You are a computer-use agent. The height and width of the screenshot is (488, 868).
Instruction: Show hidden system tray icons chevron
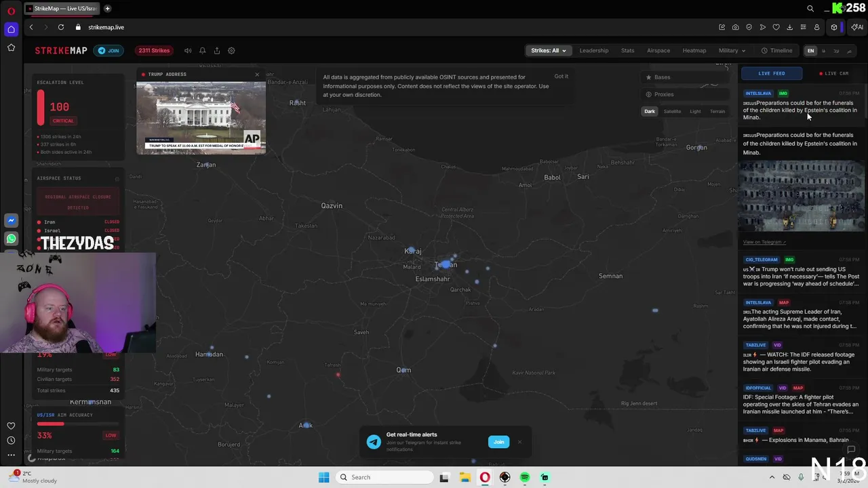772,477
